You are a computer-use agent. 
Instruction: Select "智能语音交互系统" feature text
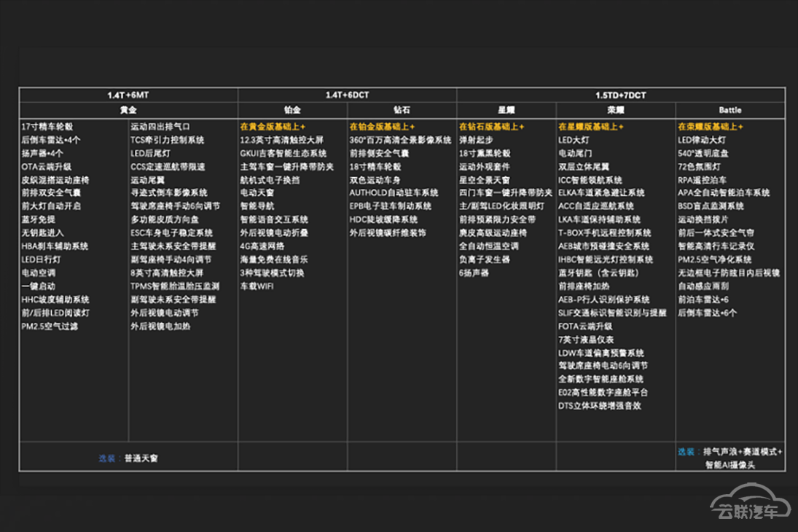pyautogui.click(x=274, y=219)
